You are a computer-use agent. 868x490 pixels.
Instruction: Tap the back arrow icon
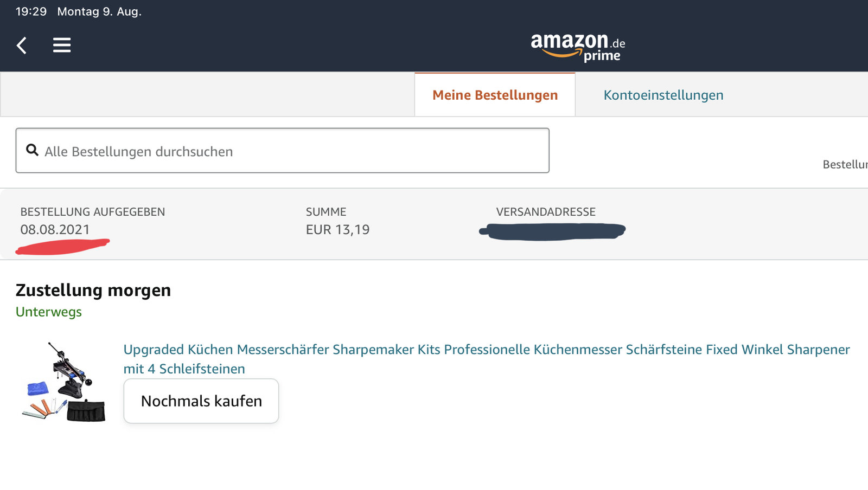coord(22,46)
